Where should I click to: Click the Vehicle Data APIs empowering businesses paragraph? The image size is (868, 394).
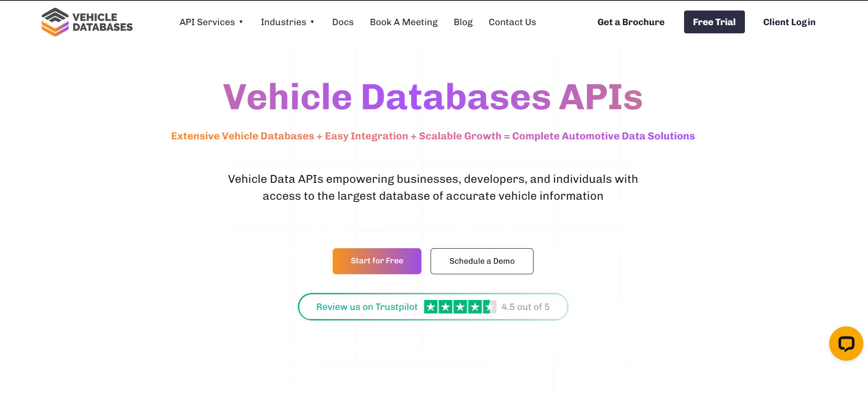[x=433, y=187]
